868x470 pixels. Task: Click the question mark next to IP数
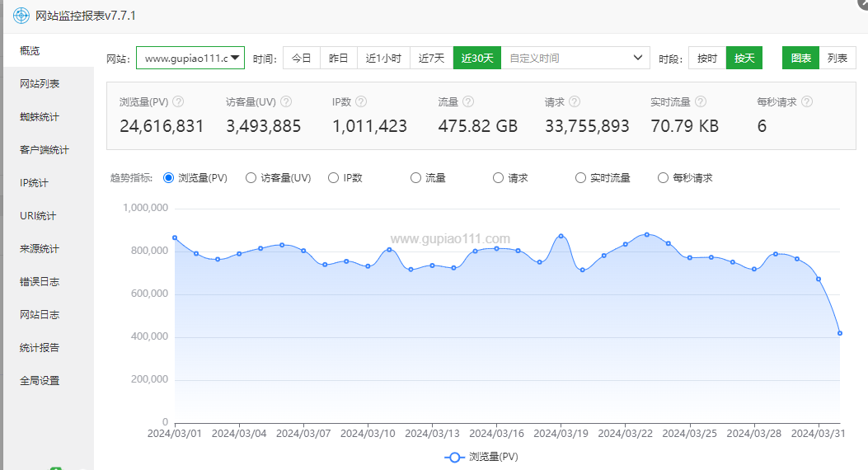click(361, 101)
